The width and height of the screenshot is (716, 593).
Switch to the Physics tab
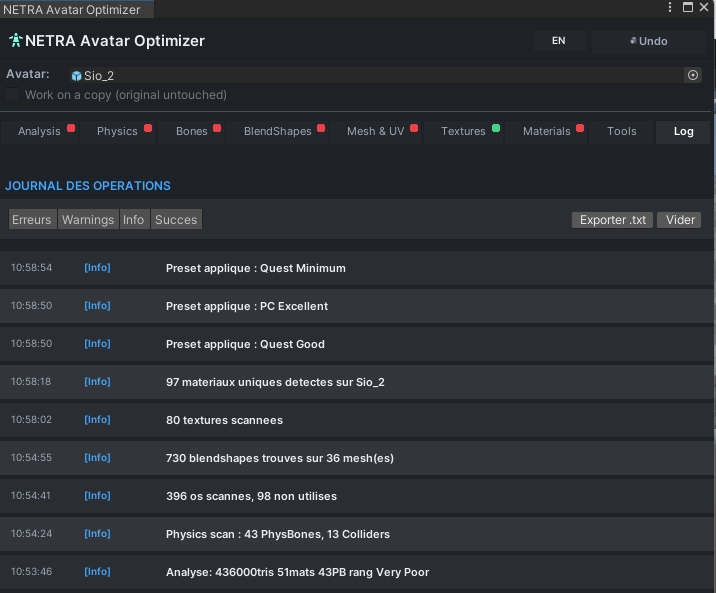pyautogui.click(x=117, y=131)
